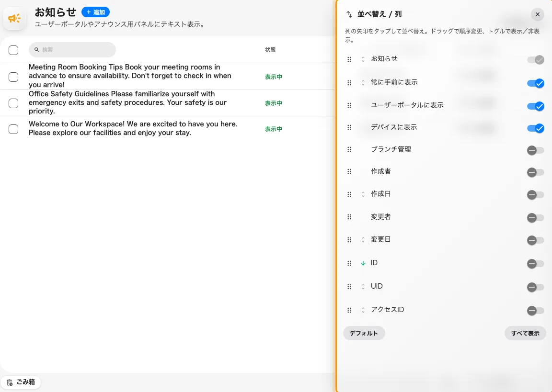Screen dimensions: 552x392
Task: Toggle the お知らせ column visibility switch
Action: point(535,60)
